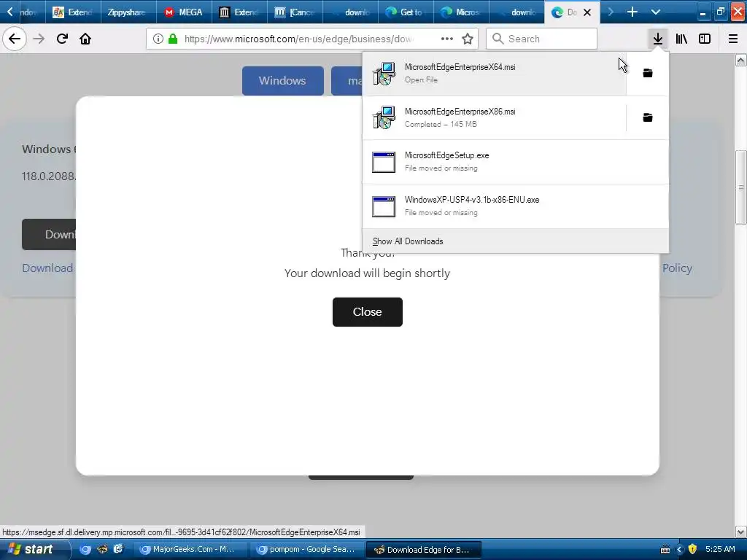Focus the Search box
This screenshot has width=747, height=560.
(541, 39)
